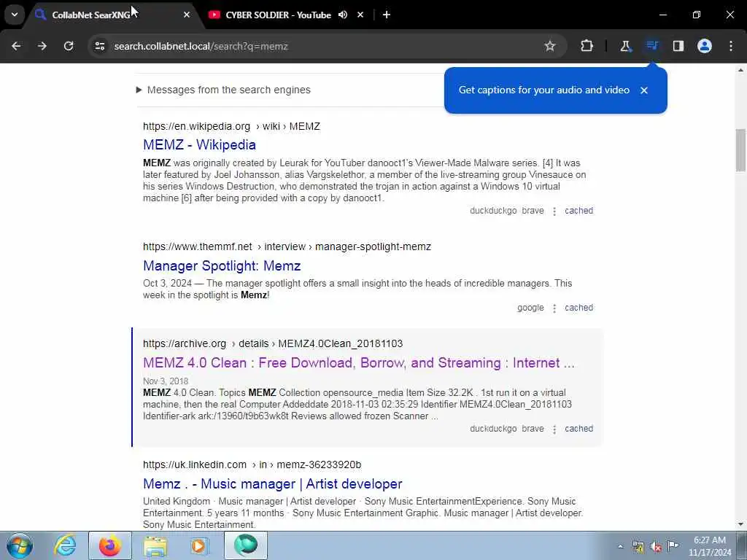This screenshot has width=747, height=560.
Task: Open the MEMZ - Wikipedia result
Action: coord(200,145)
